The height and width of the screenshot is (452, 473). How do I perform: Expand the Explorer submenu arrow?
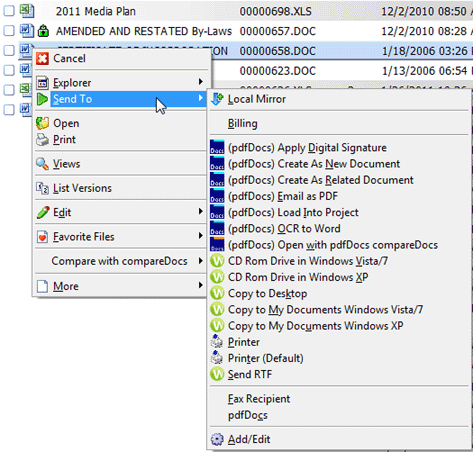click(200, 82)
